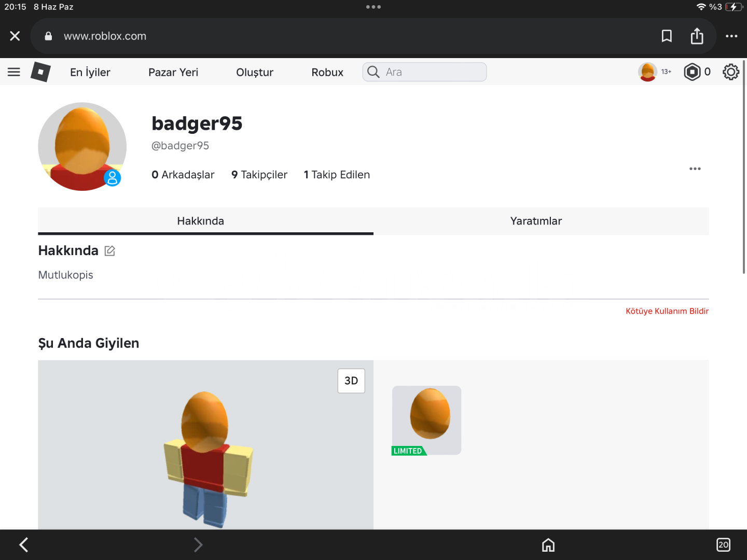
Task: Tap the 20:15 clock in status bar
Action: pyautogui.click(x=15, y=7)
